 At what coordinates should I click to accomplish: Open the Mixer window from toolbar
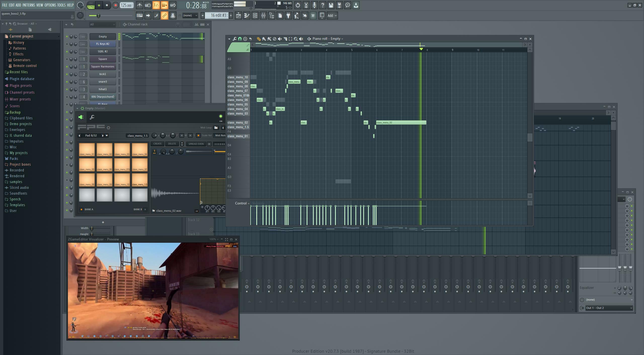pos(263,16)
